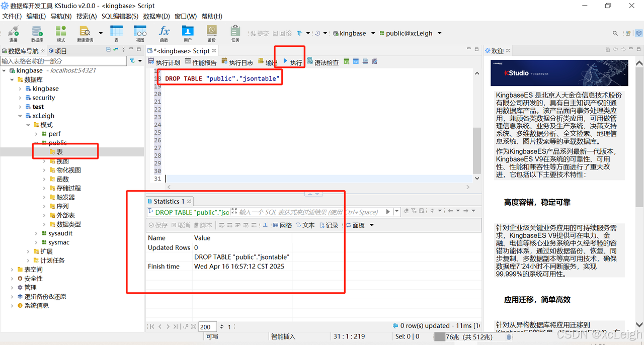Open the 新建查询 dropdown arrow
This screenshot has width=644, height=345.
point(101,33)
